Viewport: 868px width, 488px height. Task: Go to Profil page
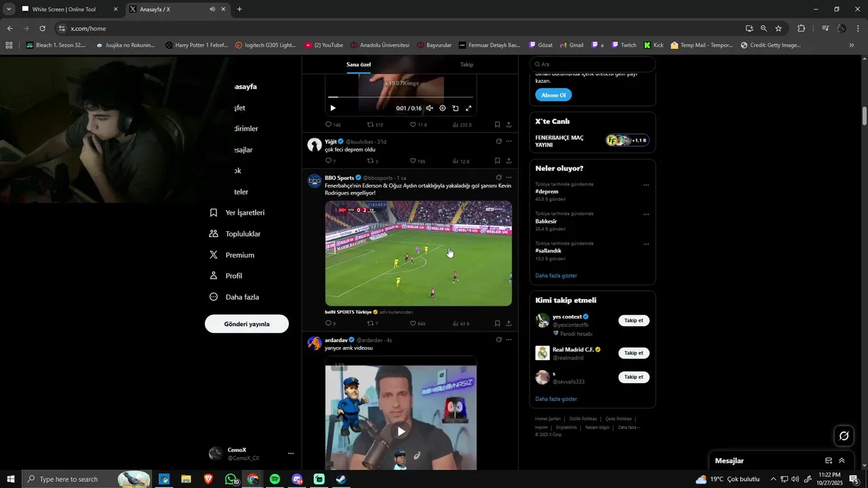225,276
